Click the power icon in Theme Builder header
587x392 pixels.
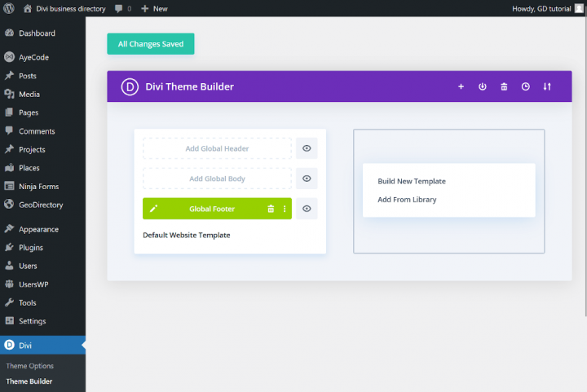click(482, 86)
